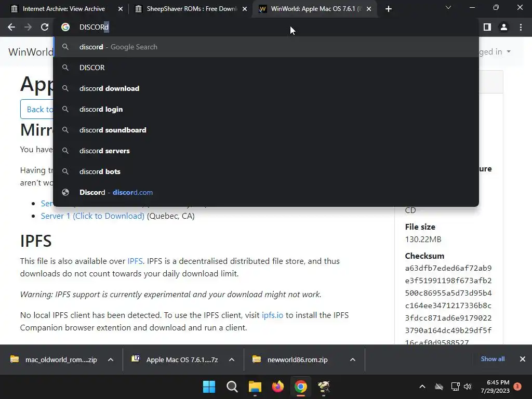Close the WinWorld tab
The image size is (532, 399).
coord(369,9)
